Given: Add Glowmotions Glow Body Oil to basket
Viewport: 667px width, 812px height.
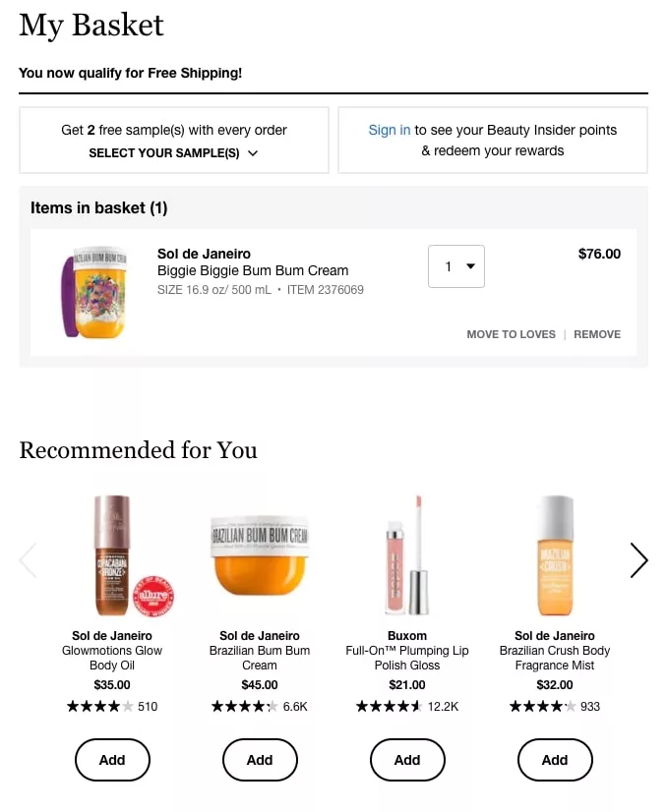Looking at the screenshot, I should pos(112,759).
